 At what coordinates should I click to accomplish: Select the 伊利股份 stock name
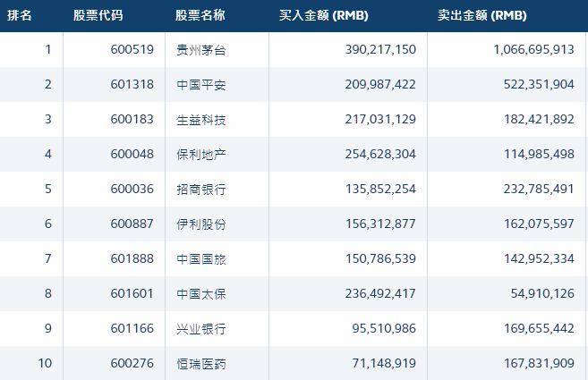[x=202, y=224]
